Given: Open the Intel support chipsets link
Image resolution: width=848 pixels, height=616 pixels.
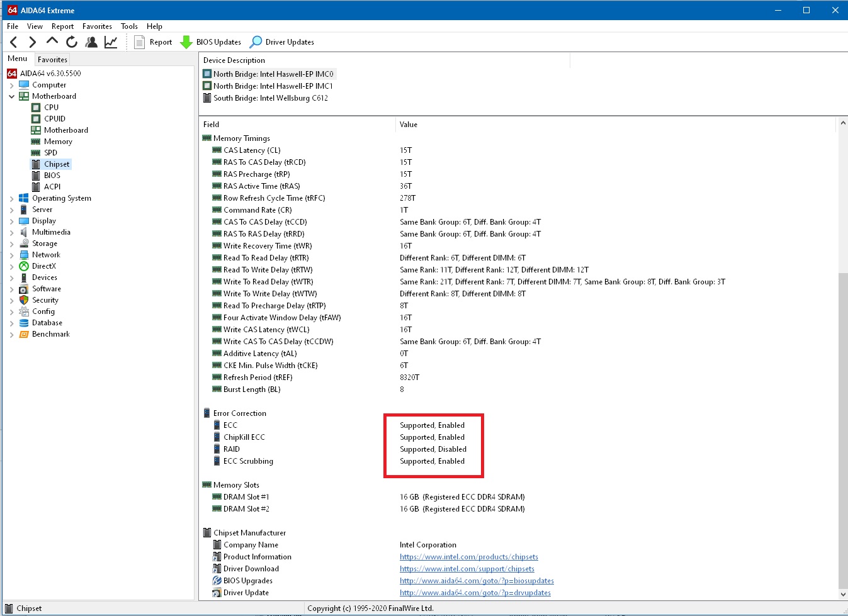Looking at the screenshot, I should [x=467, y=569].
